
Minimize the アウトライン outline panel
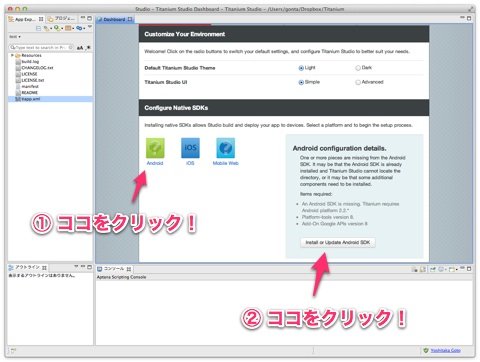pos(83,266)
